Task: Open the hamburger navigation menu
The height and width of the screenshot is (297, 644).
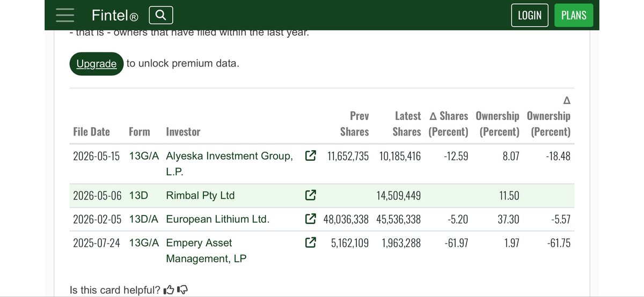Action: coord(65,15)
